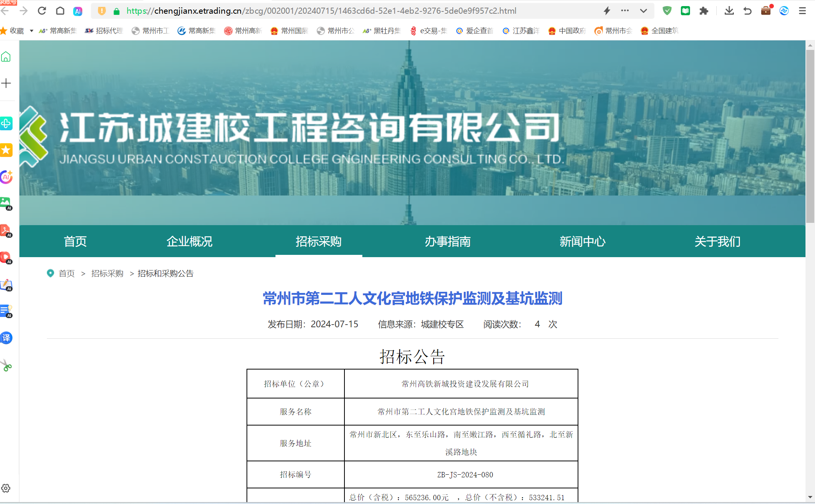Viewport: 815px width, 504px height.
Task: Click the sidebar green home icon
Action: pos(6,57)
